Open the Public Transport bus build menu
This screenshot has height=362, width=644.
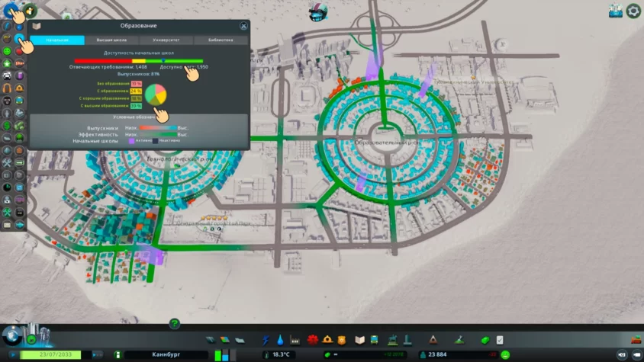pos(374,340)
